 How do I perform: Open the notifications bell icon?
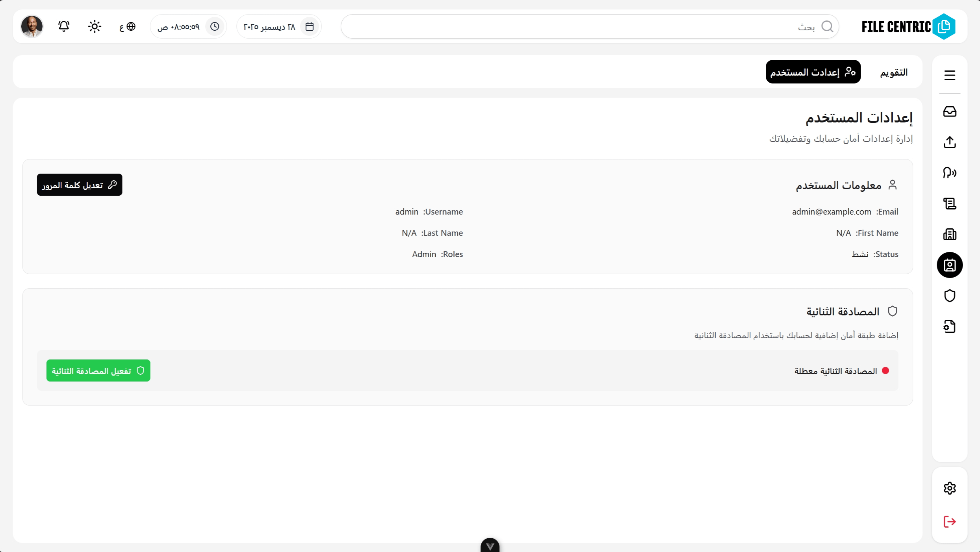63,26
